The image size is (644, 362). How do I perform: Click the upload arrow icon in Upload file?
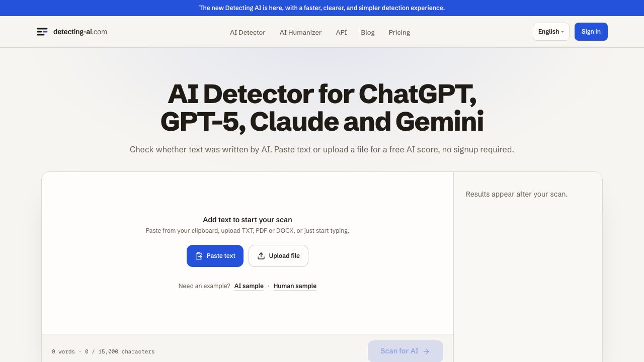click(x=261, y=256)
